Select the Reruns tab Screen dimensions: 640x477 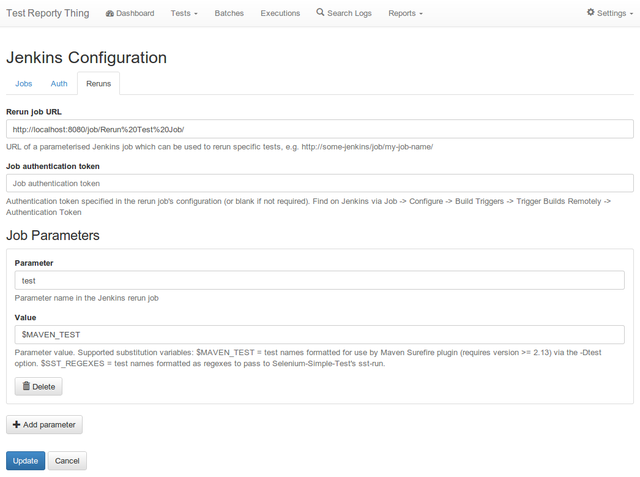pyautogui.click(x=98, y=84)
